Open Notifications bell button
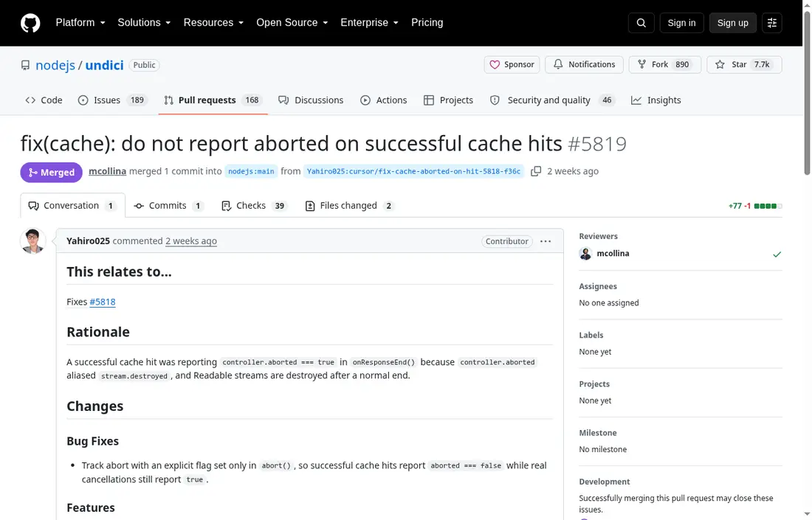 pyautogui.click(x=584, y=65)
